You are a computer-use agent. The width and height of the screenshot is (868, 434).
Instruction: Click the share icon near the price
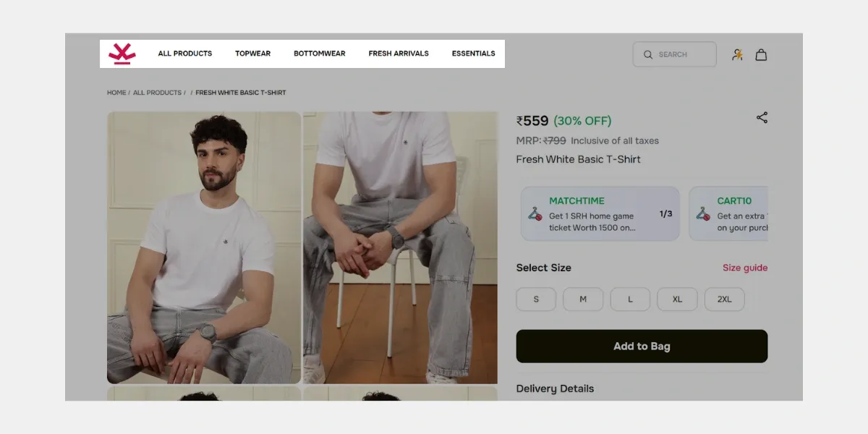click(x=762, y=117)
